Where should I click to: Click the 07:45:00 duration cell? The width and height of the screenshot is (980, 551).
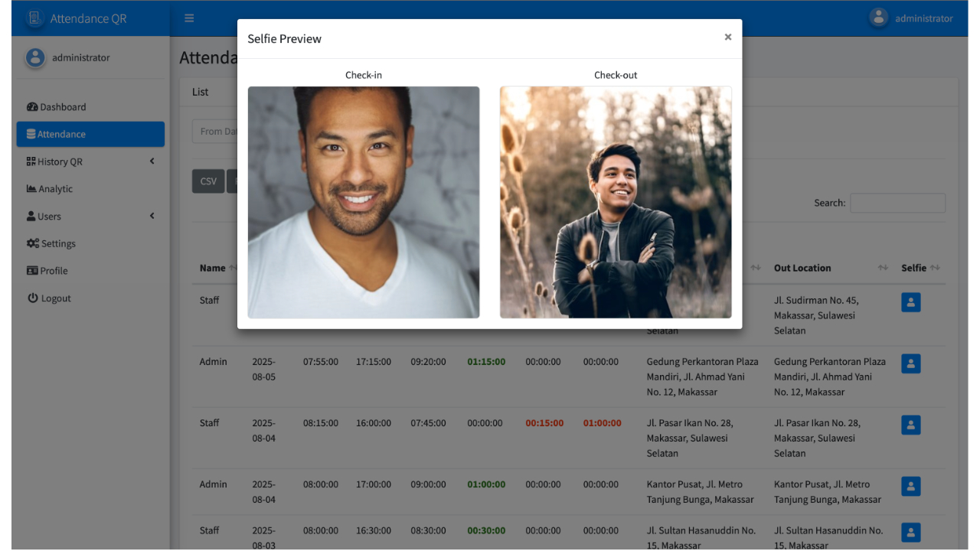coord(428,423)
